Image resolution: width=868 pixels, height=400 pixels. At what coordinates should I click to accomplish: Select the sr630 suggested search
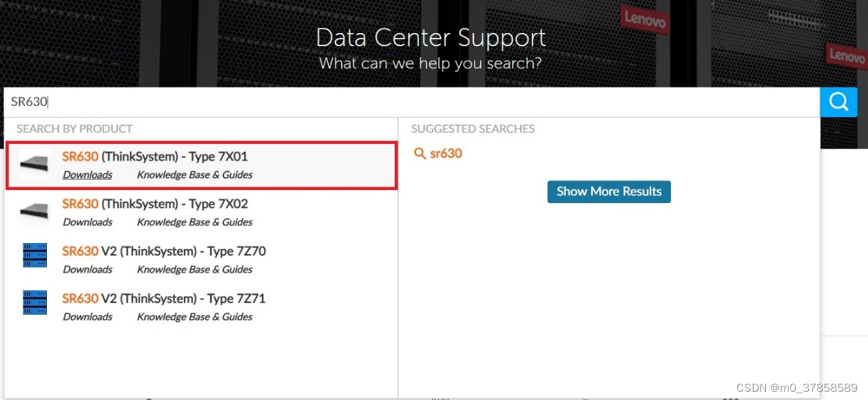point(446,154)
